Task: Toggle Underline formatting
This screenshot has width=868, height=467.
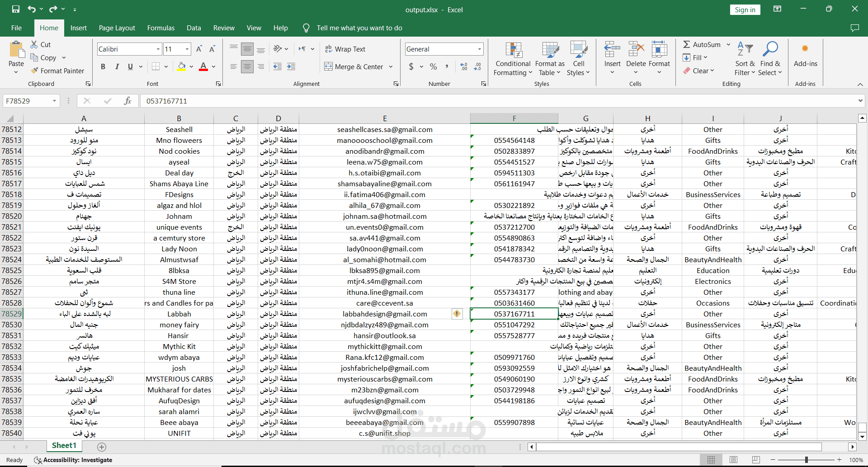Action: (x=130, y=66)
